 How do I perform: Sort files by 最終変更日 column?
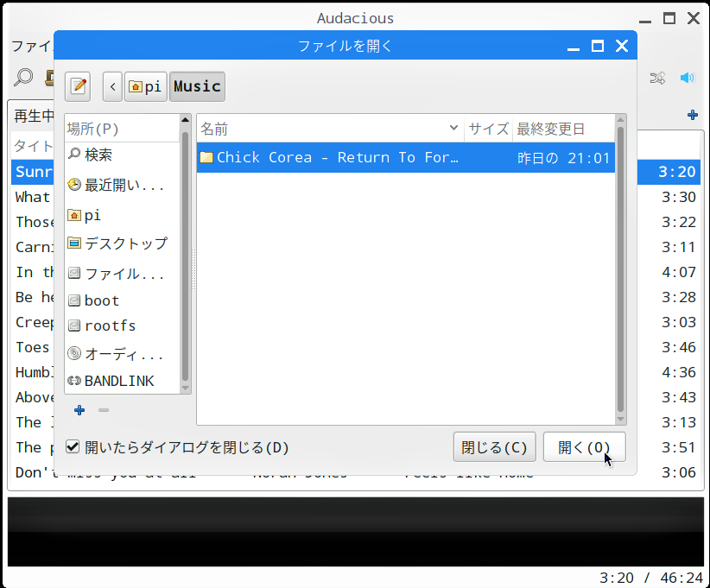click(563, 129)
